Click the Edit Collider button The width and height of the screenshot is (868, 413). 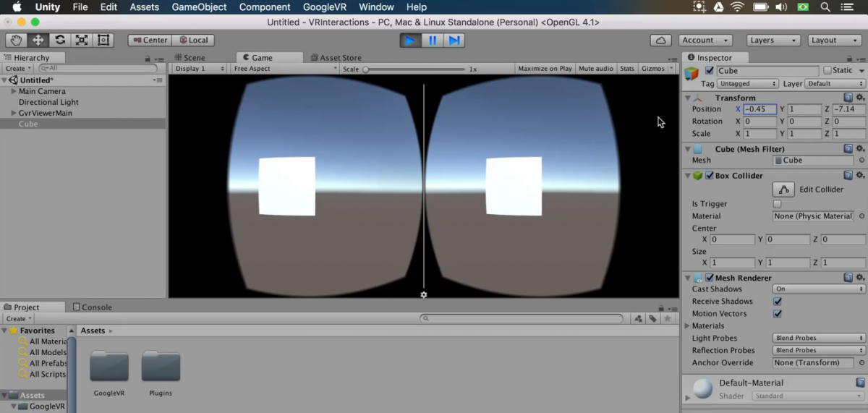pos(784,190)
